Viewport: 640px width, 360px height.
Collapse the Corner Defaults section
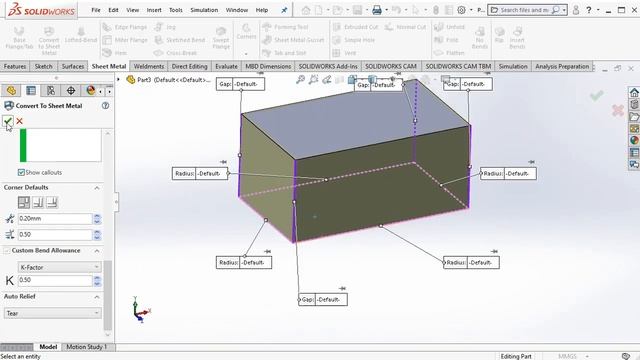point(97,188)
